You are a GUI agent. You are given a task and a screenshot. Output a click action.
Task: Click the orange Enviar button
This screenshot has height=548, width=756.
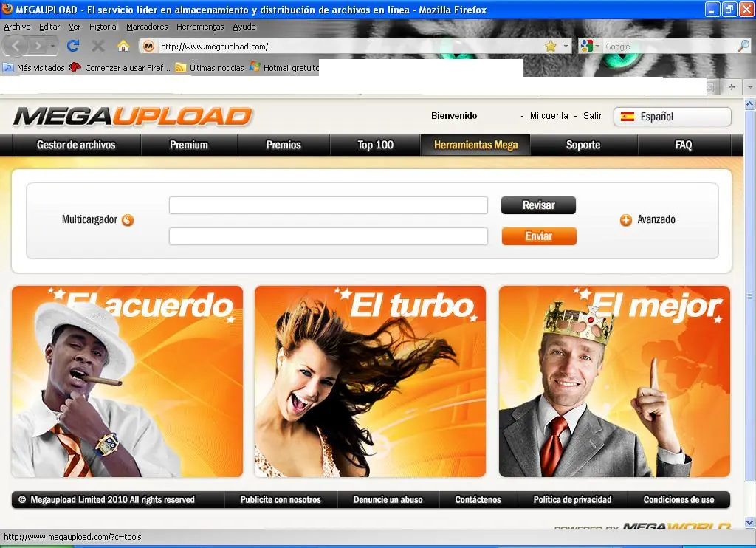pos(539,236)
